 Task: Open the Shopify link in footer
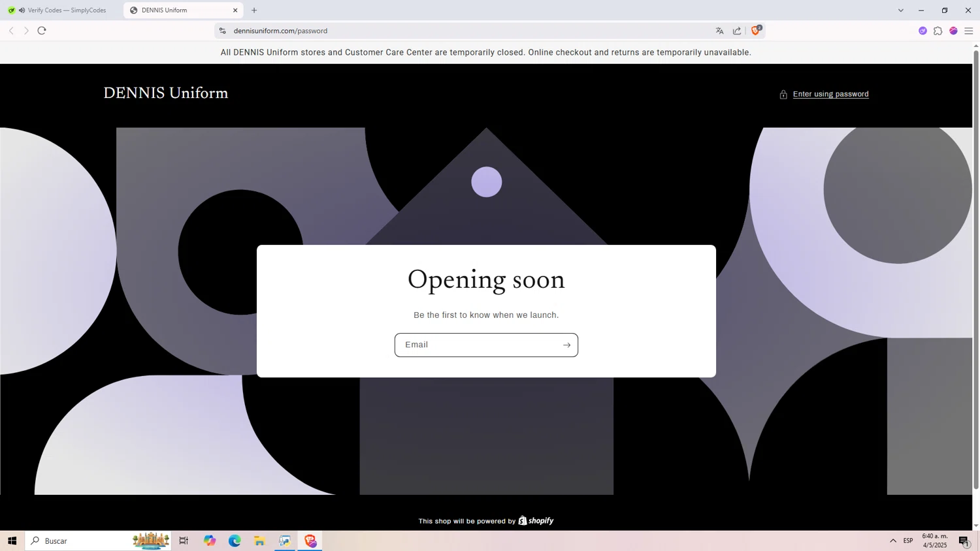536,520
